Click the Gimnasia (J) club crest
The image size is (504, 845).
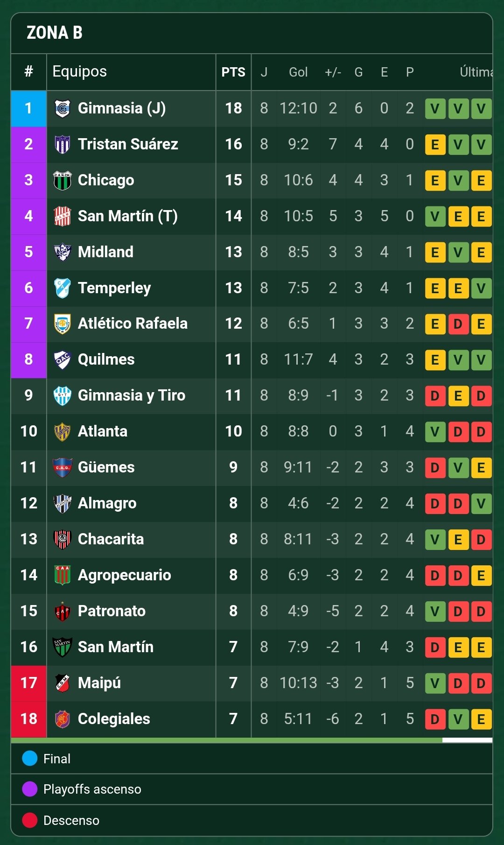(63, 108)
